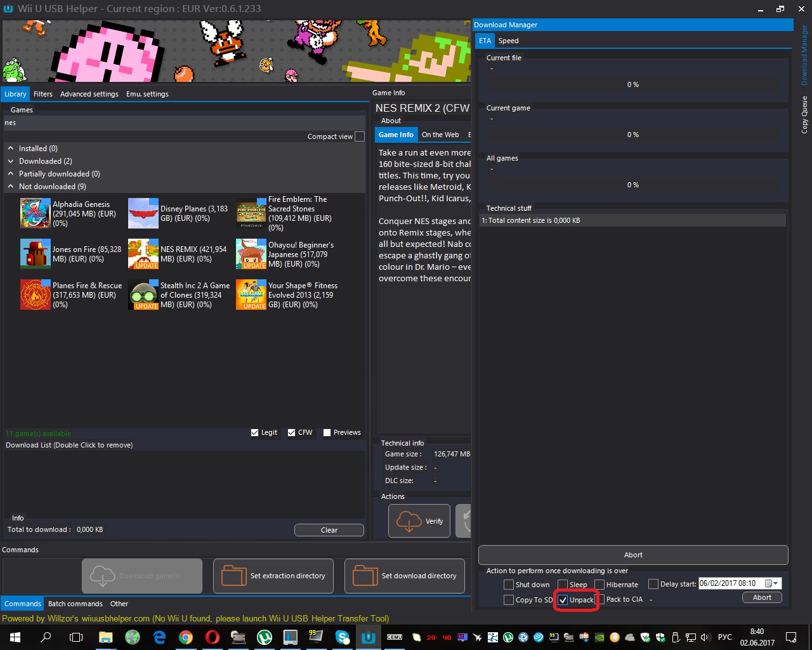Click Planes Fire & Rescue icon
This screenshot has height=650, width=812.
[36, 295]
